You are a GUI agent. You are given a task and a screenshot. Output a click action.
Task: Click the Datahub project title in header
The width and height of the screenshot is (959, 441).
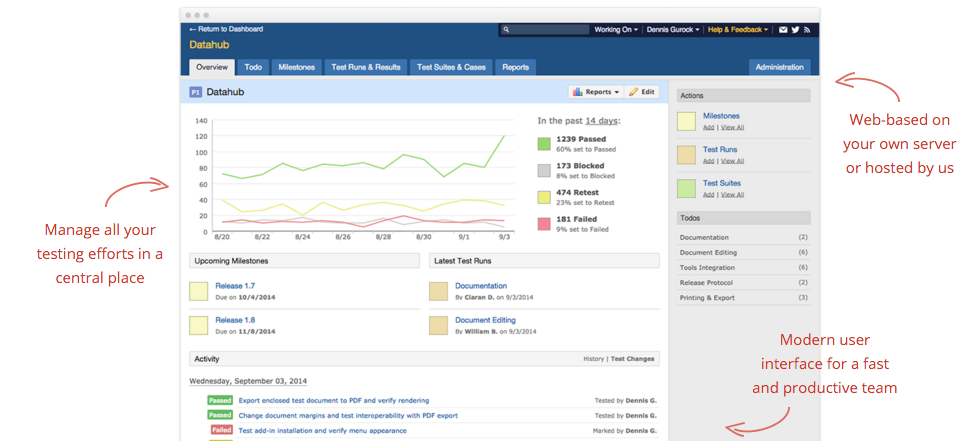coord(209,45)
